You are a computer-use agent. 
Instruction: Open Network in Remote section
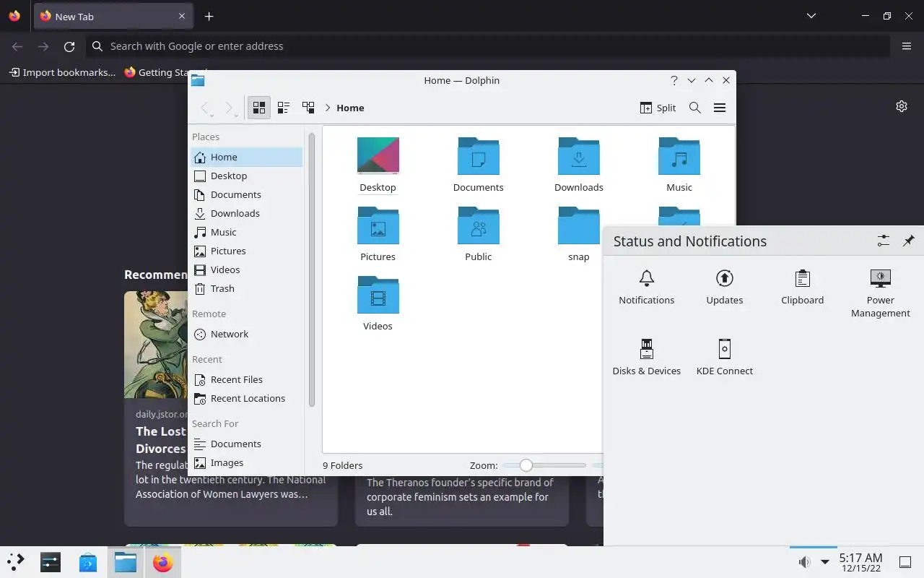pos(246,334)
